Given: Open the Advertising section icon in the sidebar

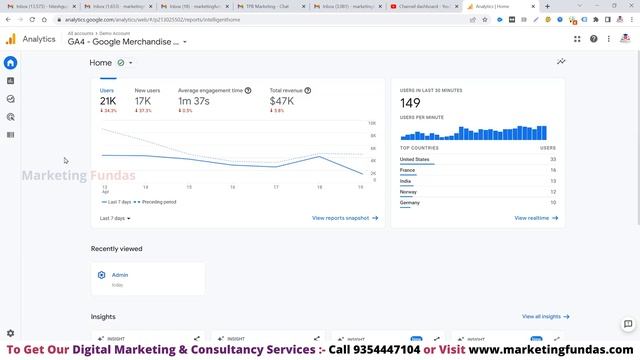Looking at the screenshot, I should coord(11,117).
